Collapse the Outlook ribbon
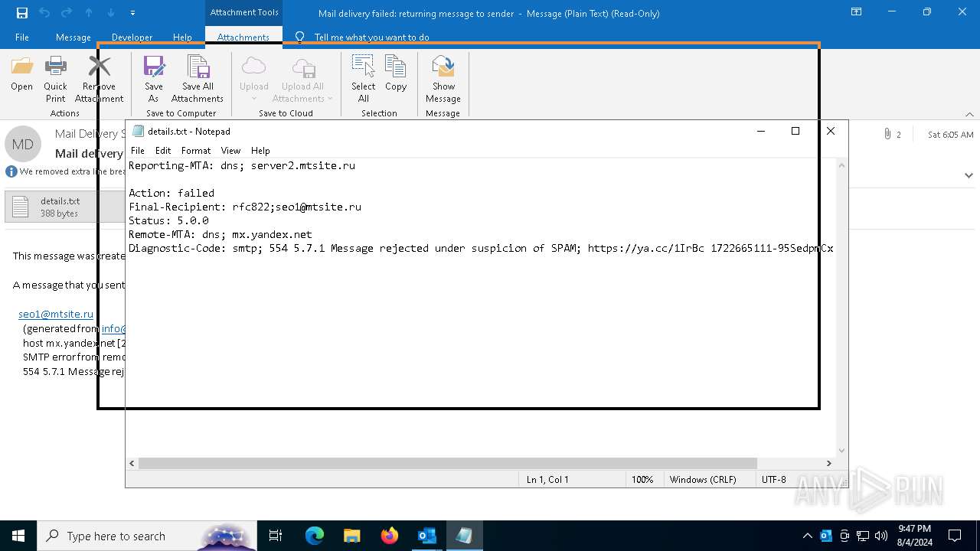Screen dimensions: 980x551 (x=969, y=114)
